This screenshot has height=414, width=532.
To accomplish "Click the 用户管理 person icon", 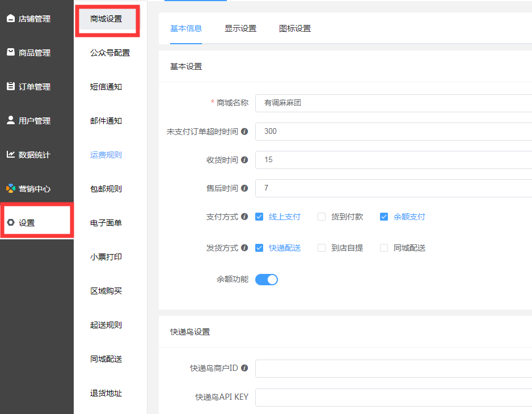I will (x=11, y=120).
